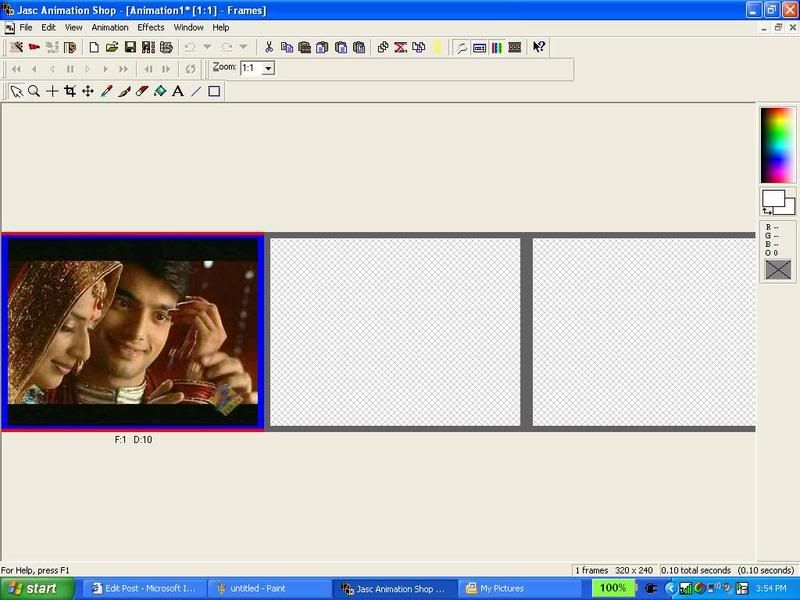Open the Edit menu

point(48,28)
